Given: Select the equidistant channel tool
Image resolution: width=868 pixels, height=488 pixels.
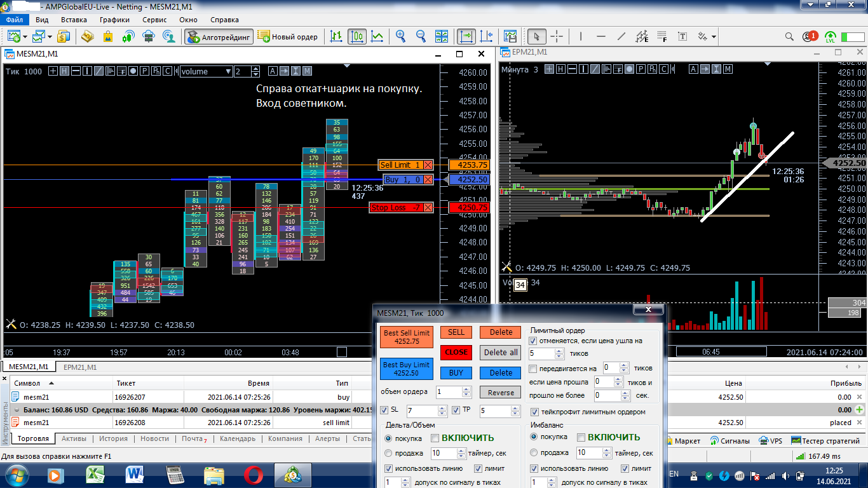Looking at the screenshot, I should click(x=642, y=37).
